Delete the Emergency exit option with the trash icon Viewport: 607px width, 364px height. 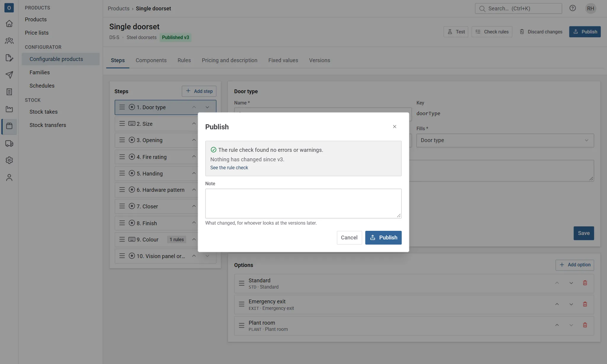585,304
